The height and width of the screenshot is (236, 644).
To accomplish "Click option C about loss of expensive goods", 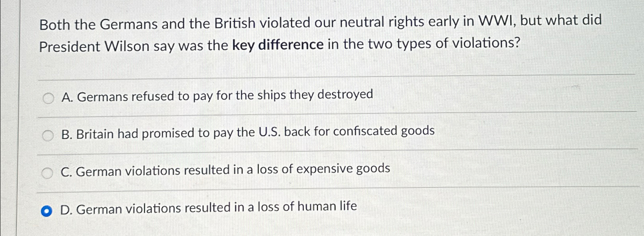I will pyautogui.click(x=224, y=170).
